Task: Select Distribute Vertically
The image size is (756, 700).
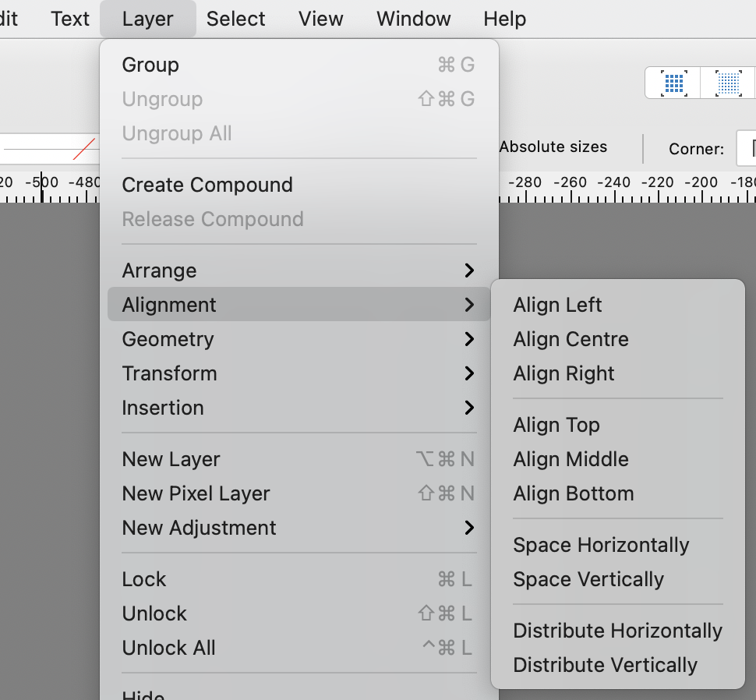Action: click(606, 665)
